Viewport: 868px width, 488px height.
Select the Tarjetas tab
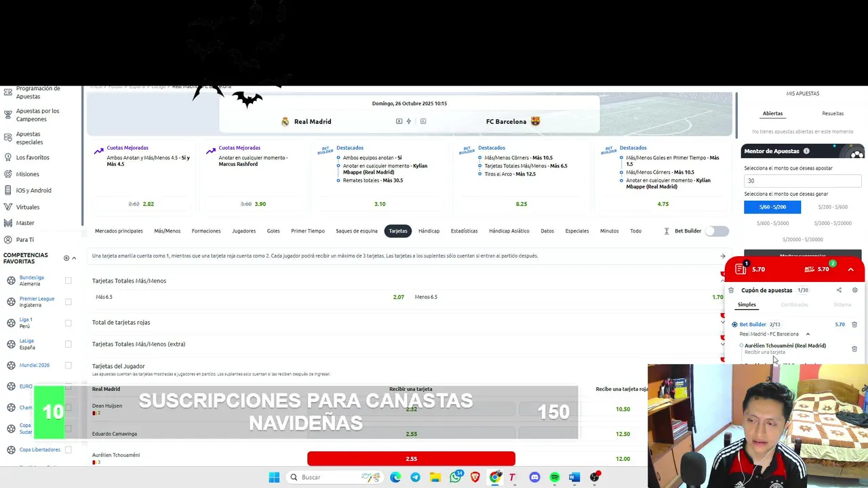tap(398, 231)
